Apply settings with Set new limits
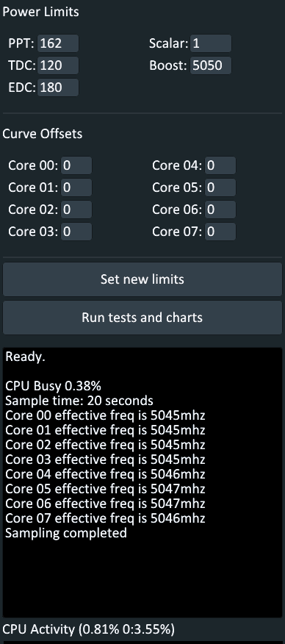The width and height of the screenshot is (285, 644). point(142,279)
